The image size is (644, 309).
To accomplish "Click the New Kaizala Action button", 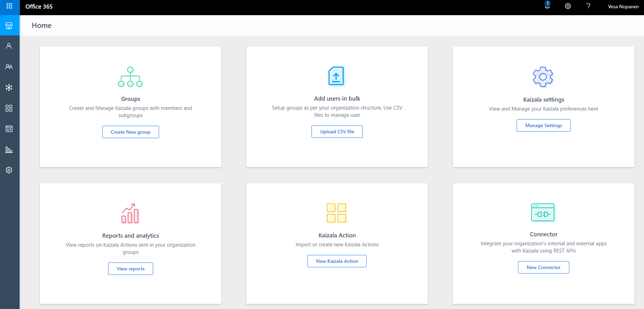I will (x=337, y=261).
